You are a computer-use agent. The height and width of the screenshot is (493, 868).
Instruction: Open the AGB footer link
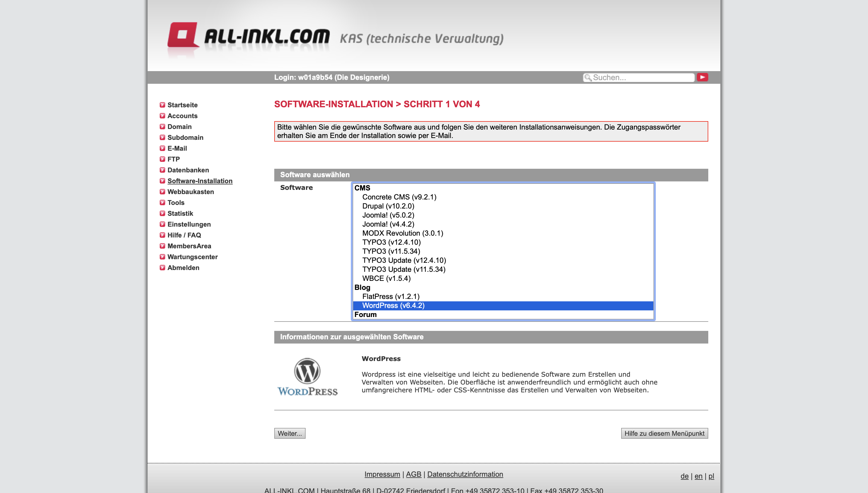(414, 474)
